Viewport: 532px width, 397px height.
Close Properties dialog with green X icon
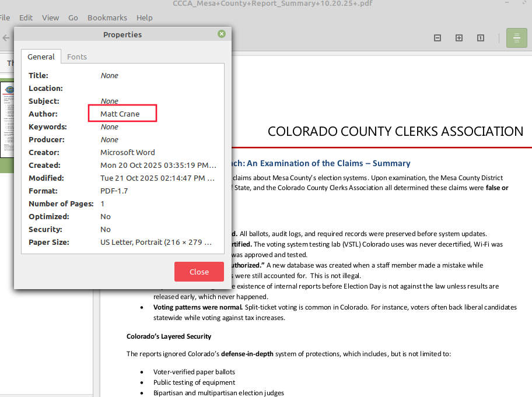222,34
